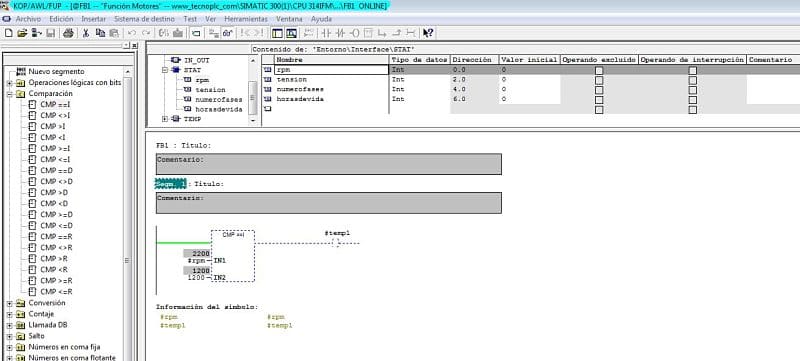Check Operando de interrupción for rpm row
Viewport: 800px width, 361px height.
pyautogui.click(x=692, y=70)
